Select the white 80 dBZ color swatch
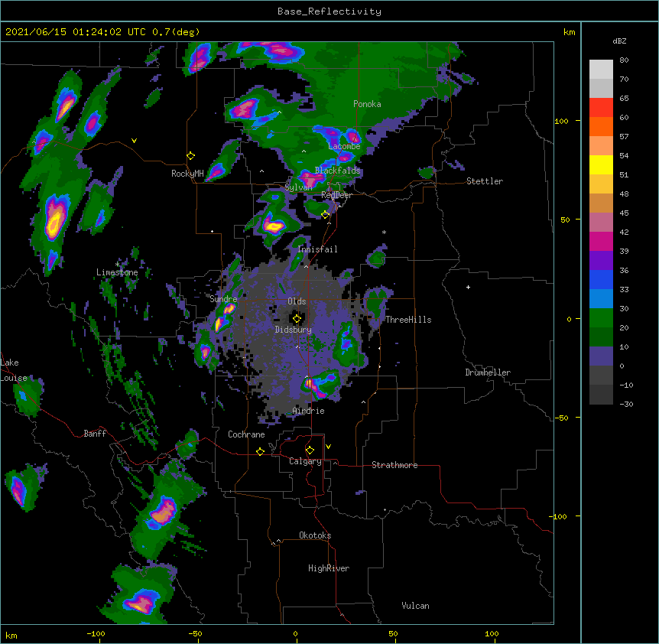Viewport: 659px width, 644px height. [601, 70]
